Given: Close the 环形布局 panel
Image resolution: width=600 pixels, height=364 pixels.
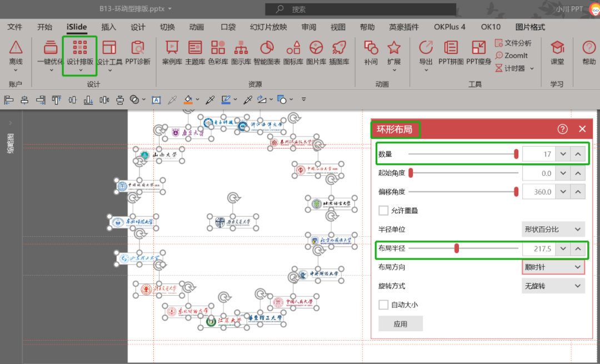Looking at the screenshot, I should pyautogui.click(x=582, y=129).
